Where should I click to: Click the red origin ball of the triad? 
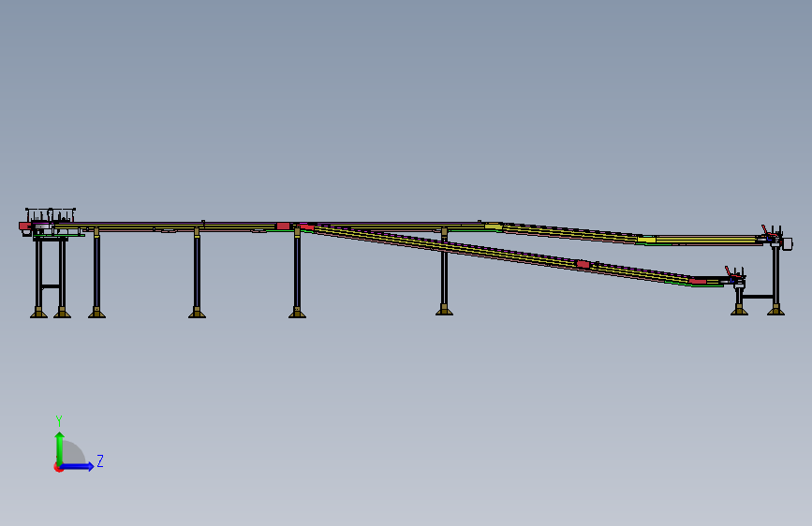click(x=58, y=467)
